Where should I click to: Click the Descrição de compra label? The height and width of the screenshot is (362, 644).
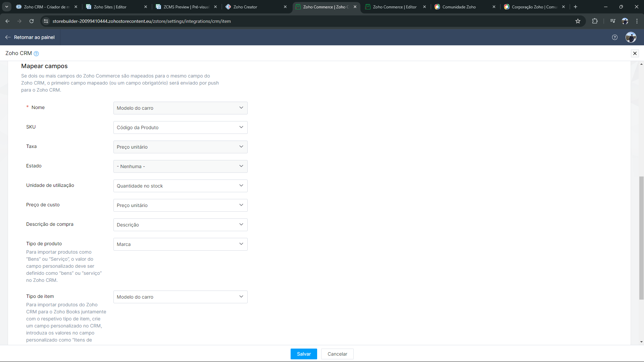coord(50,224)
